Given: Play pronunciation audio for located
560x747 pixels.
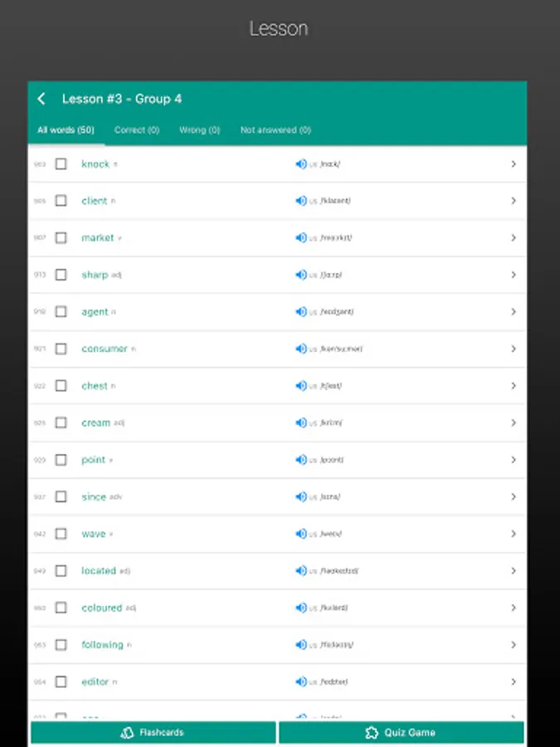Looking at the screenshot, I should [301, 571].
